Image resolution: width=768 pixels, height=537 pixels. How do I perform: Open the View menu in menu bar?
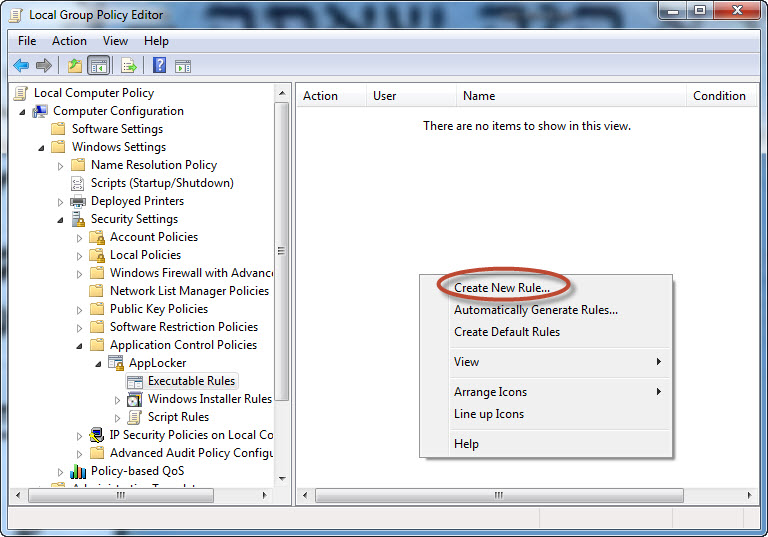115,41
